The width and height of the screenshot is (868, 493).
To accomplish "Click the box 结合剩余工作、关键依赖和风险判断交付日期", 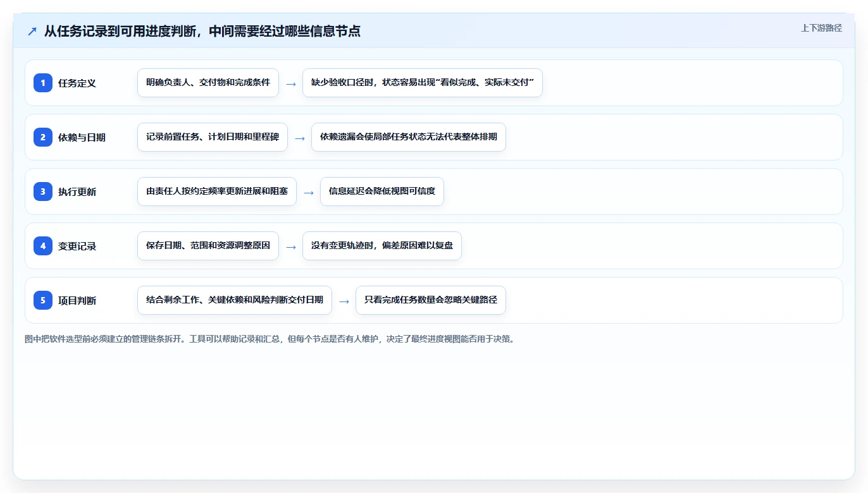I will point(235,300).
